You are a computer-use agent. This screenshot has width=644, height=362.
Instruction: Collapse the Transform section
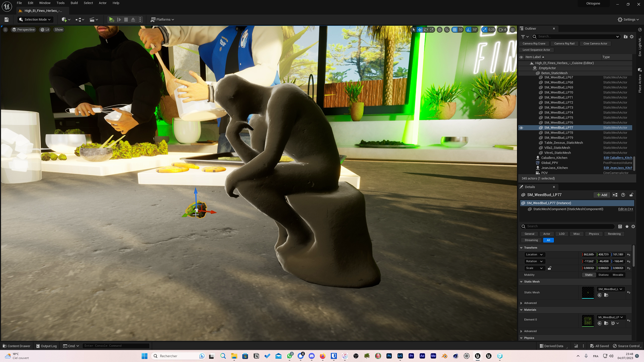(521, 248)
